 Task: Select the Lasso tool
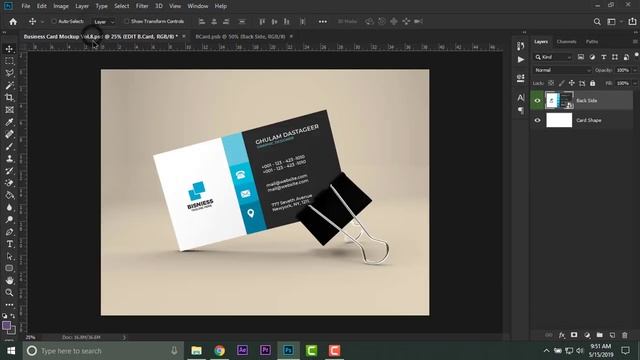[x=9, y=73]
